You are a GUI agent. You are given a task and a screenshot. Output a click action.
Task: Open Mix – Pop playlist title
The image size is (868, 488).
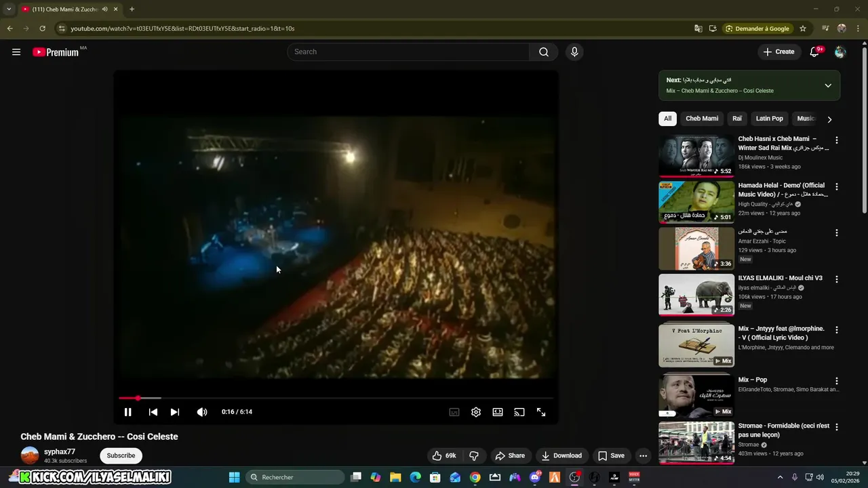(x=753, y=380)
